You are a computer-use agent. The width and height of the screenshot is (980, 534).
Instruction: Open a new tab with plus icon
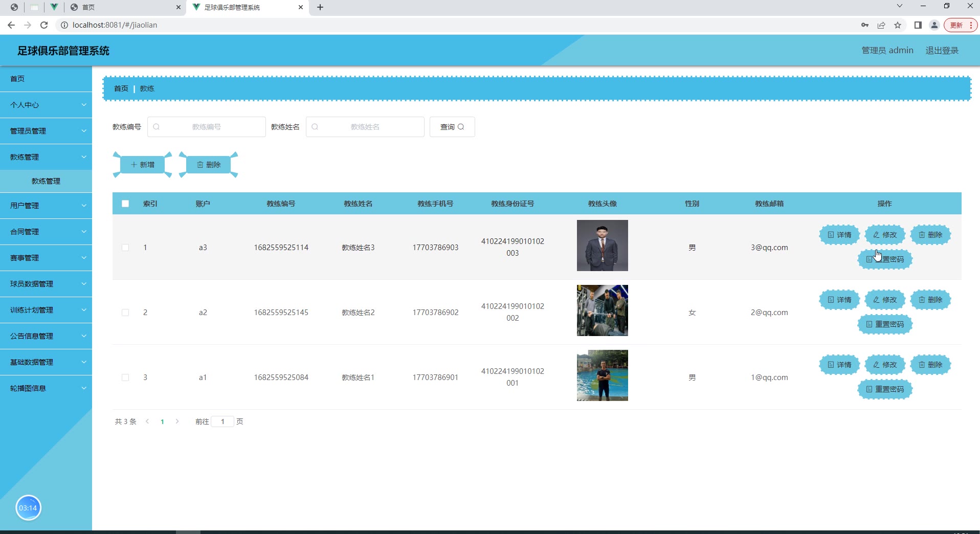click(x=320, y=7)
